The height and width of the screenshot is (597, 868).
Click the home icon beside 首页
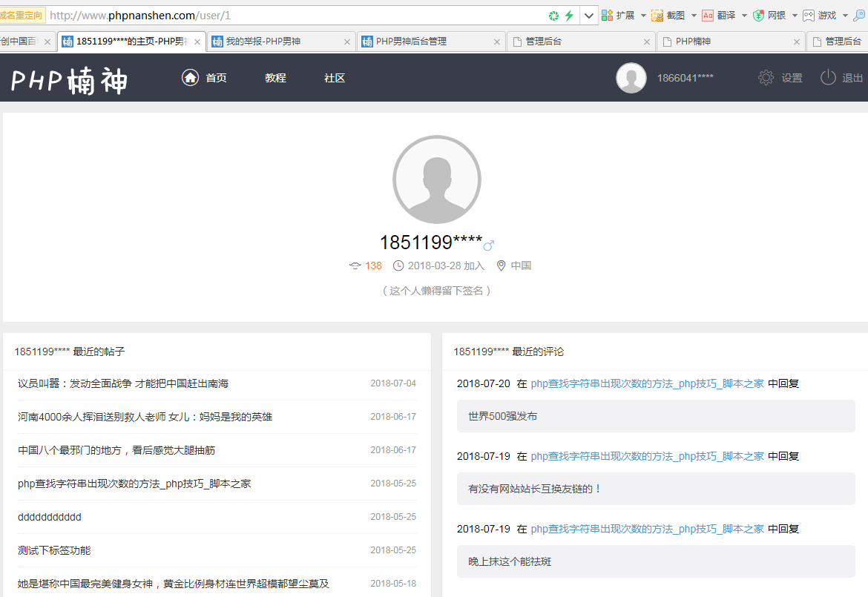point(190,77)
